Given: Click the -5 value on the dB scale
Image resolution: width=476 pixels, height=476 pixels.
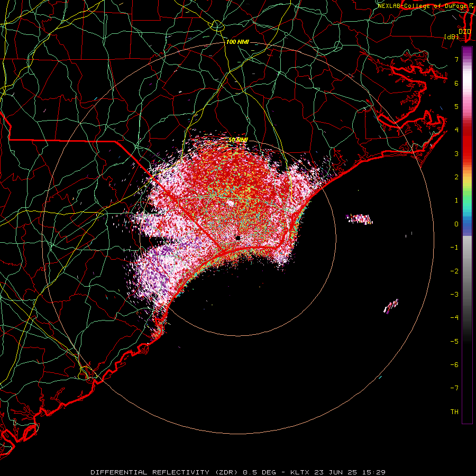Looking at the screenshot, I should [x=454, y=342].
